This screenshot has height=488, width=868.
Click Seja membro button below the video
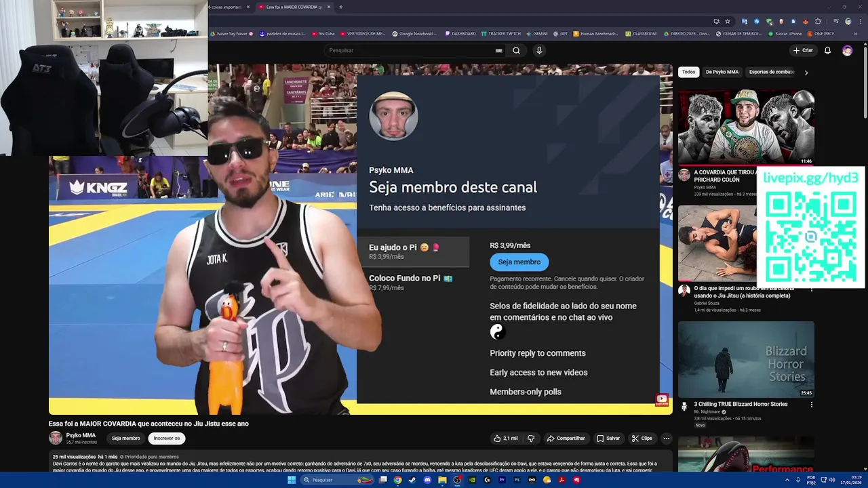click(126, 439)
